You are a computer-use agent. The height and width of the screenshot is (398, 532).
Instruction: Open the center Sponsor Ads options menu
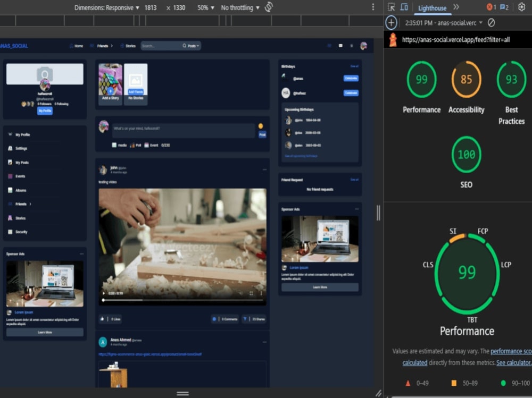(x=356, y=209)
